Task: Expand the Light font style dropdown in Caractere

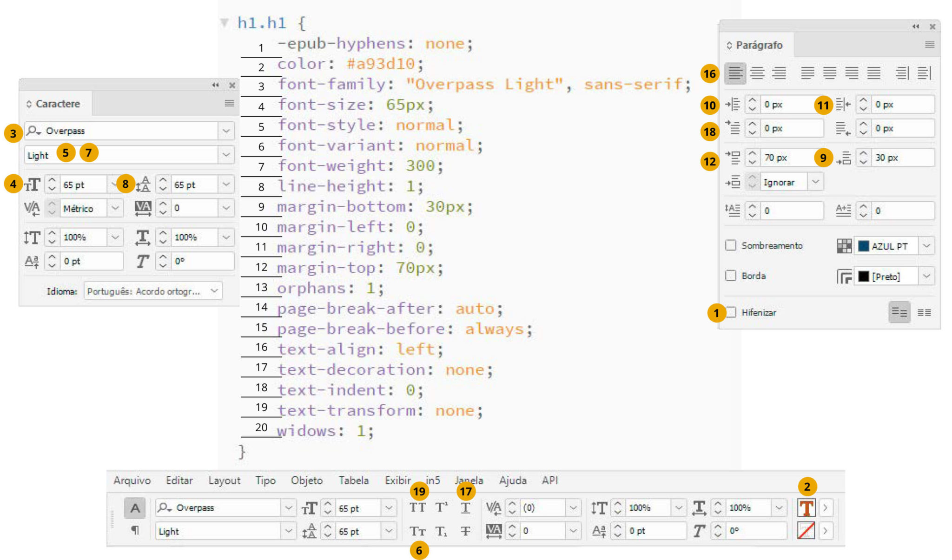Action: 226,154
